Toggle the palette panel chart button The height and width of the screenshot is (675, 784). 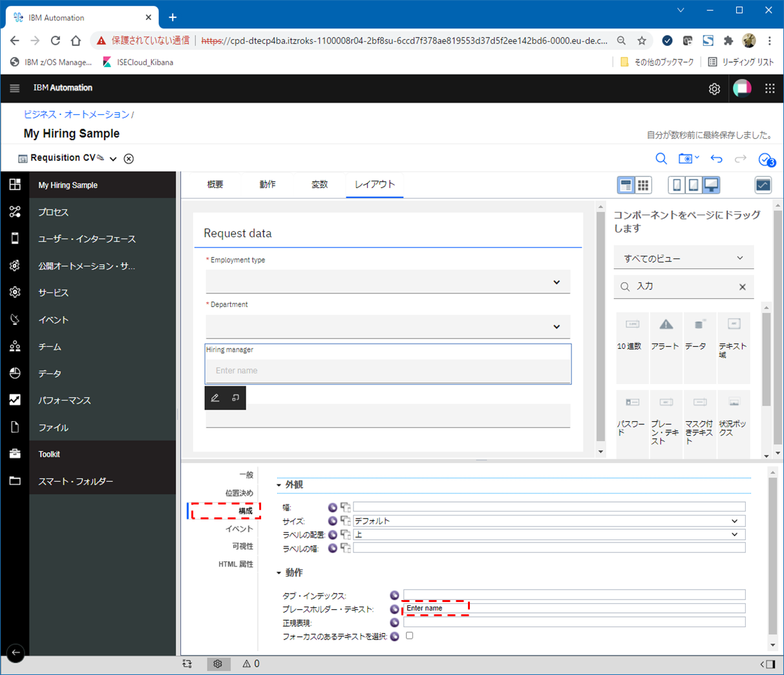coord(763,185)
